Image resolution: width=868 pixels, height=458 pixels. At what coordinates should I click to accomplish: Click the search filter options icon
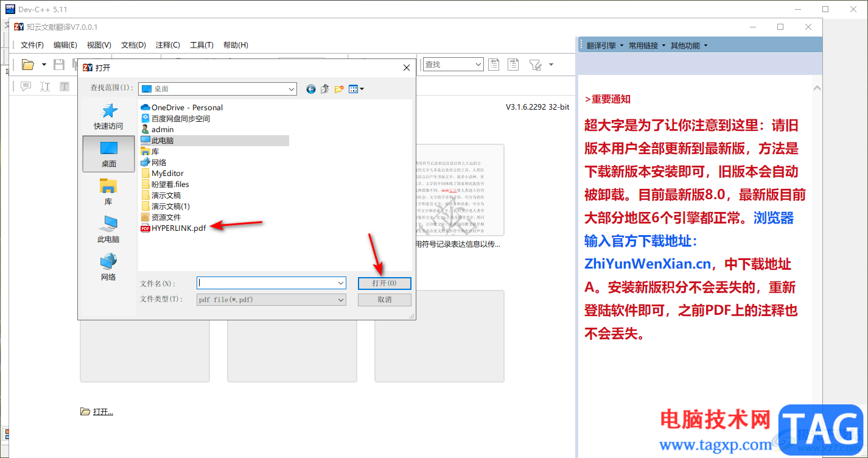[x=535, y=65]
